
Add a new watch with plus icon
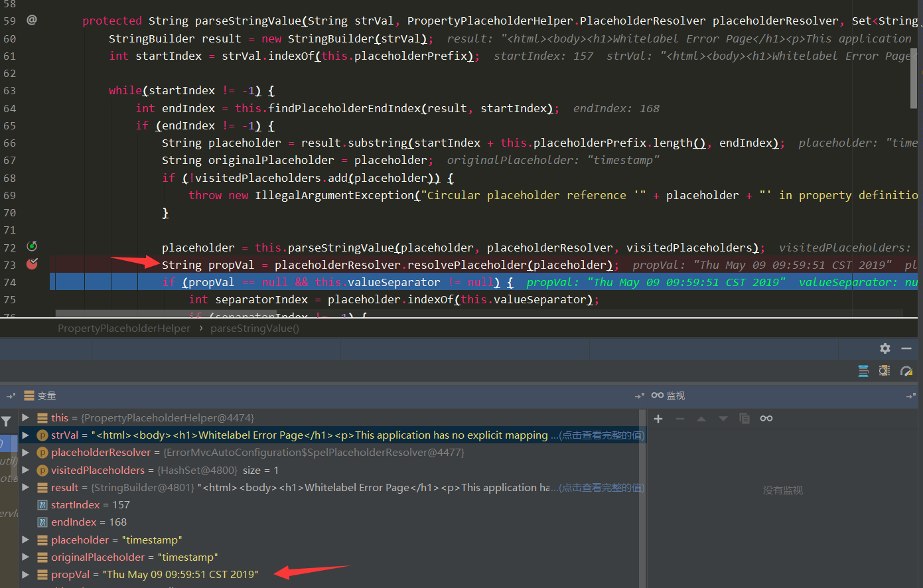658,418
